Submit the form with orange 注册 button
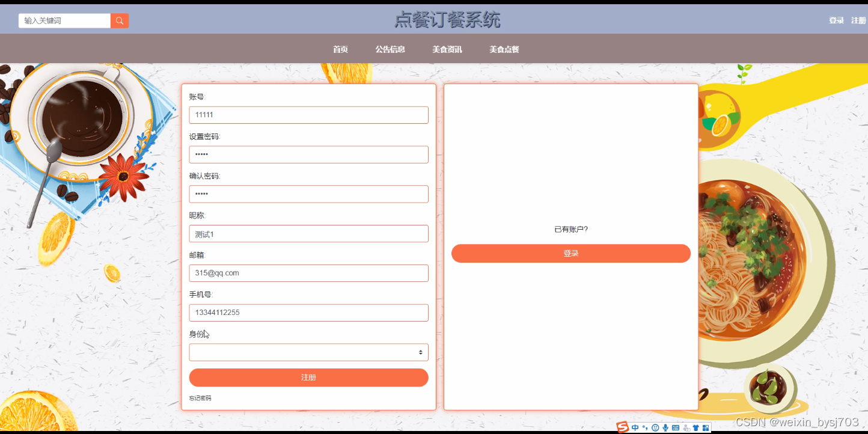This screenshot has height=434, width=868. [308, 377]
